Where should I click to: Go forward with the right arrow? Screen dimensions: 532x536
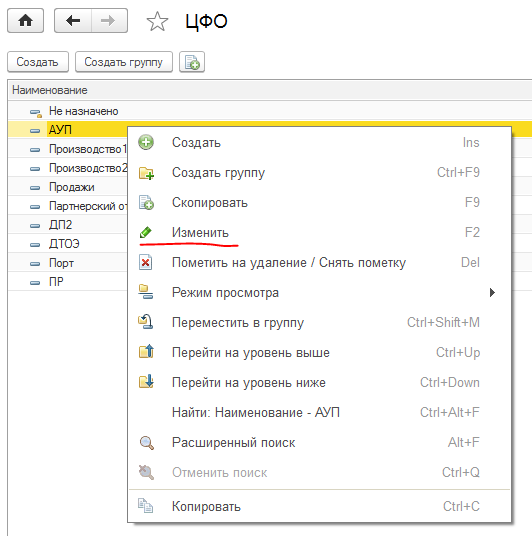point(109,21)
